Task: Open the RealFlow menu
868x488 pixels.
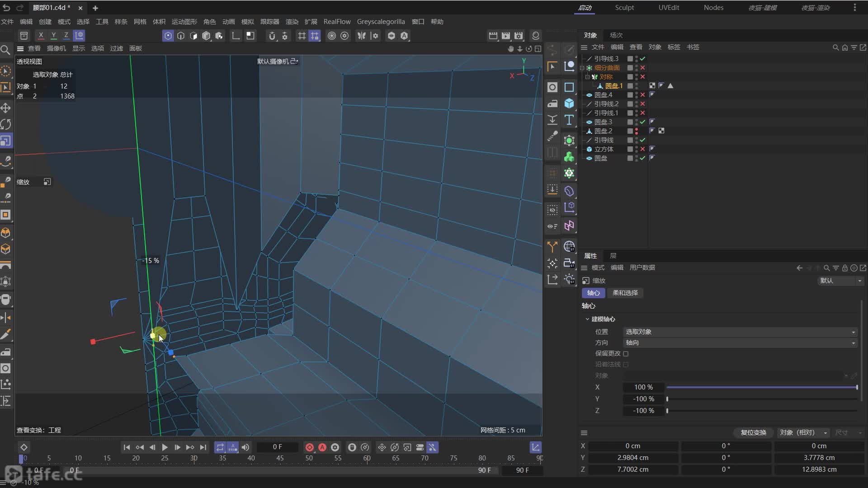Action: (337, 22)
